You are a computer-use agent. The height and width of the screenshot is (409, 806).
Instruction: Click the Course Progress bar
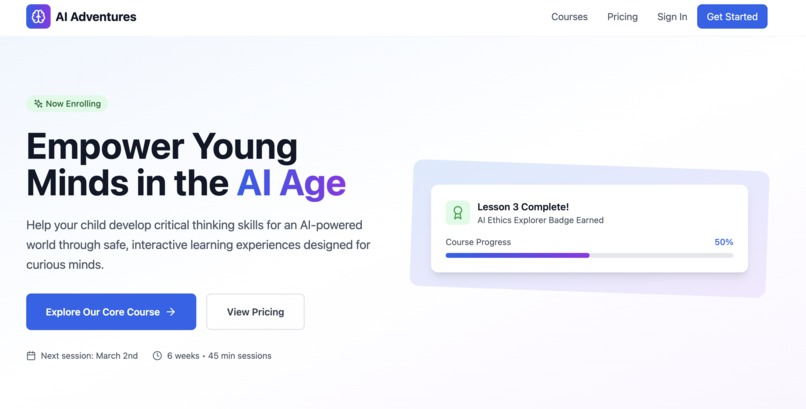coord(589,255)
